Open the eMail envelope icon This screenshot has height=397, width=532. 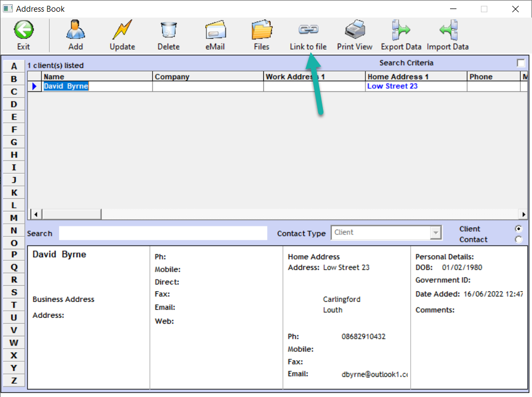click(x=215, y=30)
